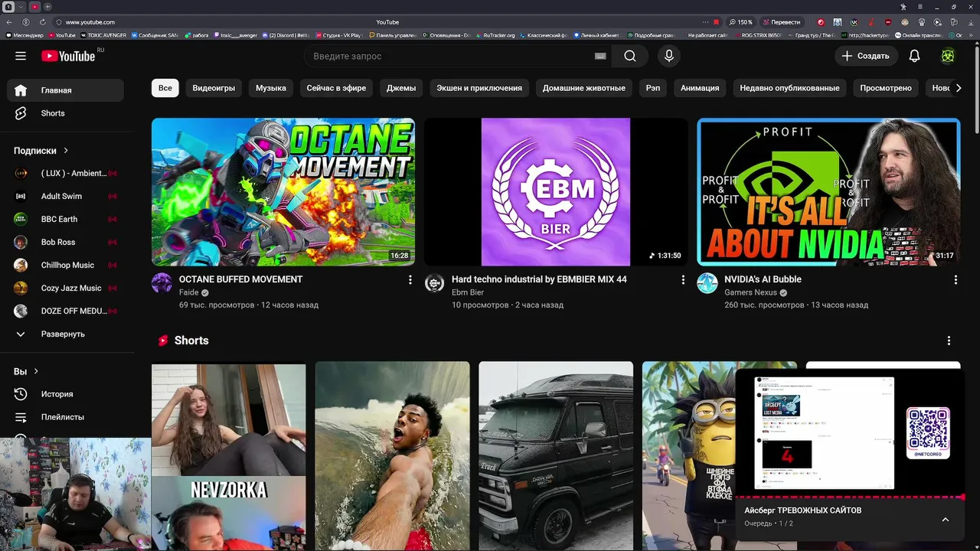The height and width of the screenshot is (551, 980).
Task: Select the Все filter chip
Action: coord(165,88)
